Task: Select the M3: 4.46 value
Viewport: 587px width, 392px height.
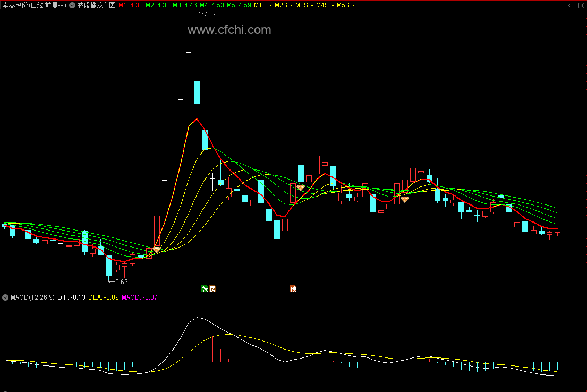Action: coord(184,5)
